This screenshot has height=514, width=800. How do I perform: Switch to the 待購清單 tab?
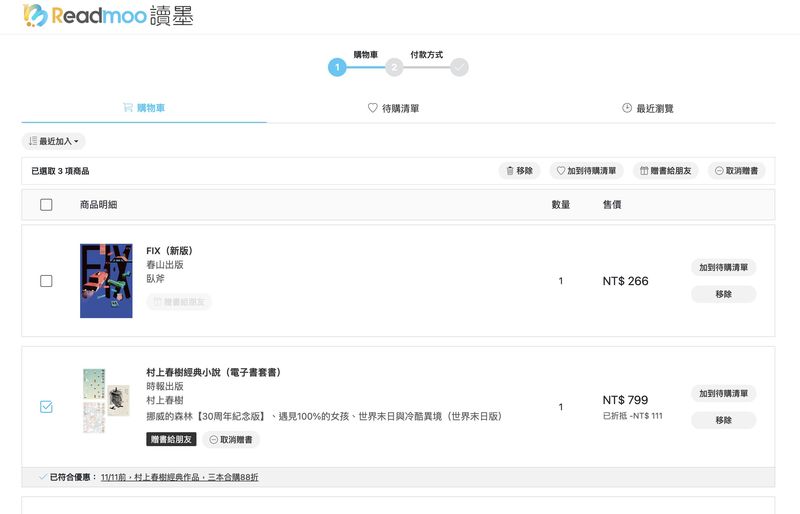pos(393,108)
